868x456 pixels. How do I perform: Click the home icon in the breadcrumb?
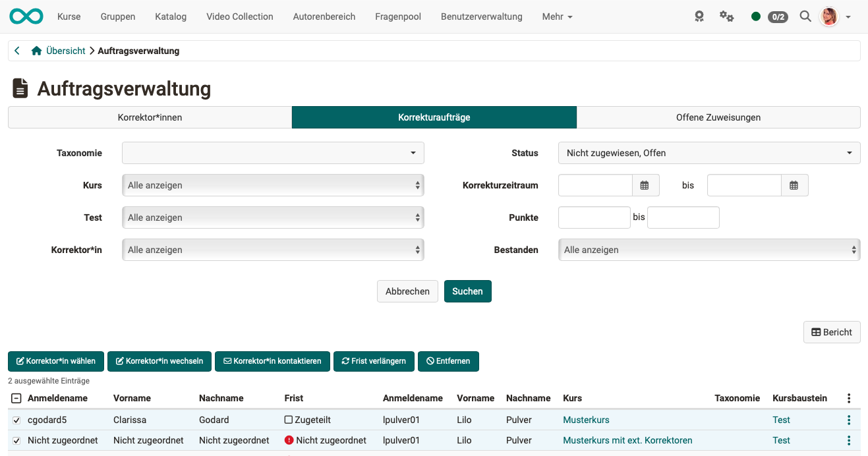[36, 50]
